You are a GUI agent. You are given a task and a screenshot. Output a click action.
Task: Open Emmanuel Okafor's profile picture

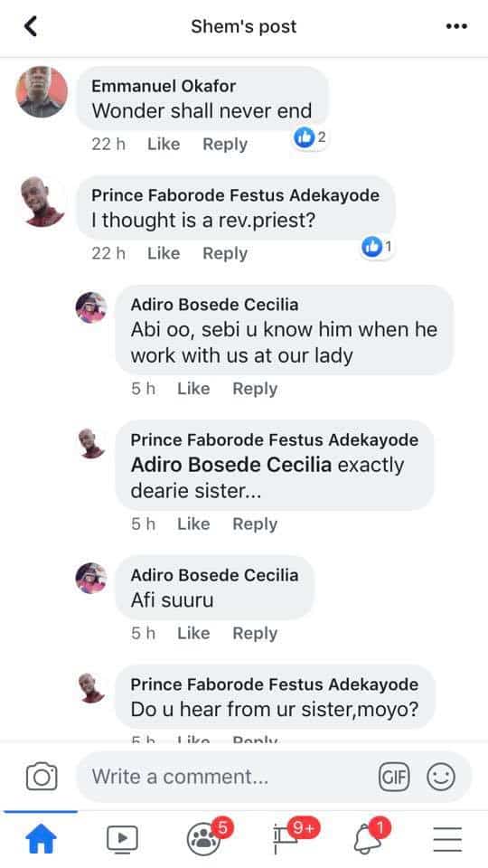point(42,92)
